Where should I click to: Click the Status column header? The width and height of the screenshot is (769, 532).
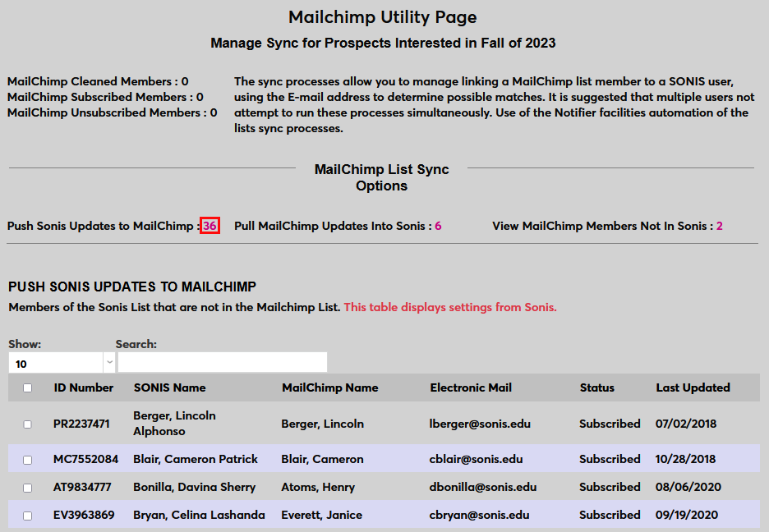596,388
